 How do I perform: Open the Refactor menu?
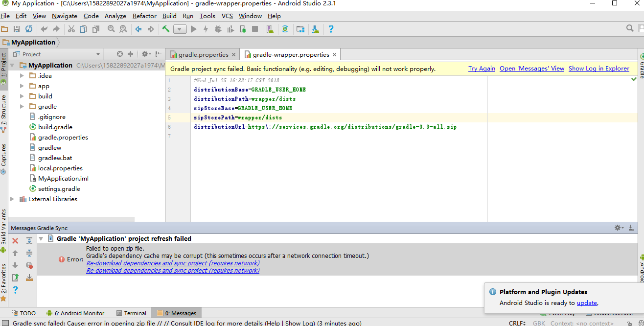point(144,16)
